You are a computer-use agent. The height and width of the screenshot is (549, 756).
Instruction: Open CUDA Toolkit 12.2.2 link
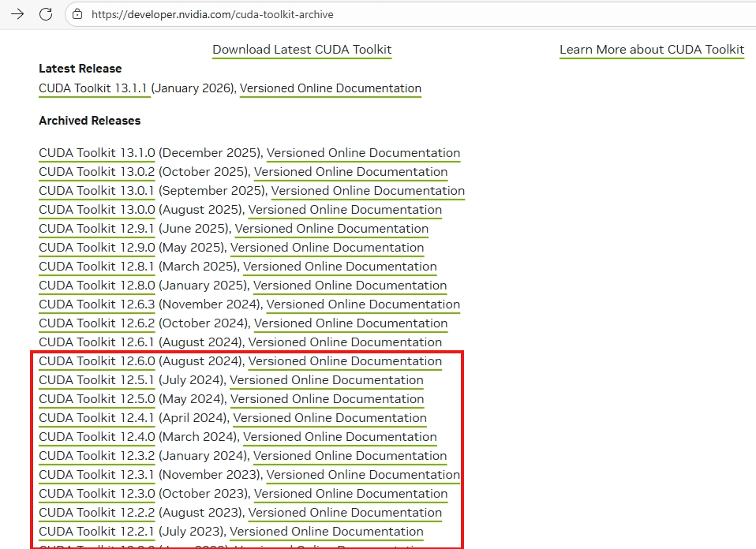tap(97, 513)
